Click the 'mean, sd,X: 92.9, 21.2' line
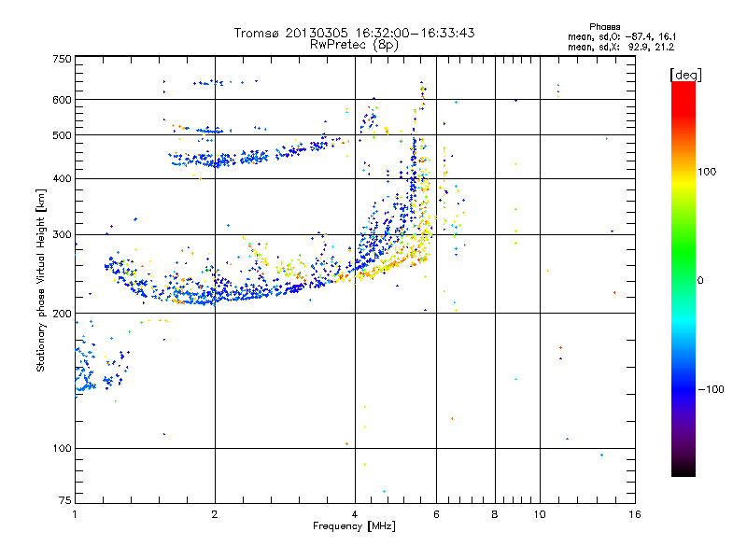The width and height of the screenshot is (747, 560). [621, 47]
